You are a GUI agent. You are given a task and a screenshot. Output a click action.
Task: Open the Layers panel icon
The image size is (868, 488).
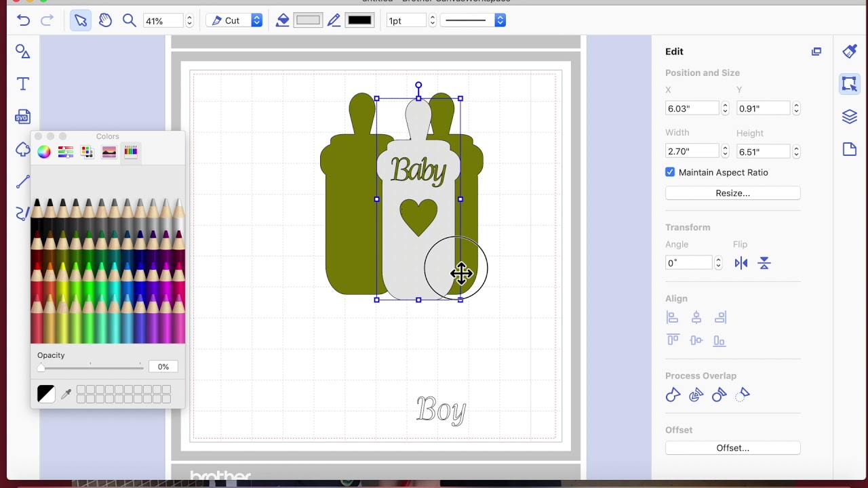[850, 117]
